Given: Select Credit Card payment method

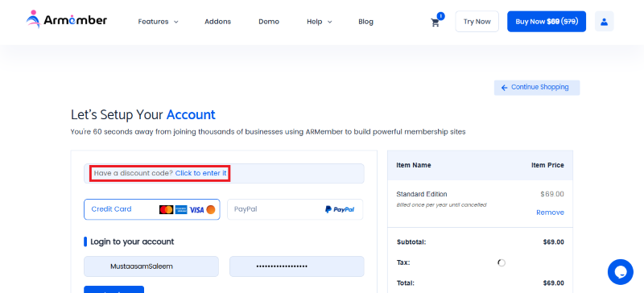Looking at the screenshot, I should click(152, 209).
